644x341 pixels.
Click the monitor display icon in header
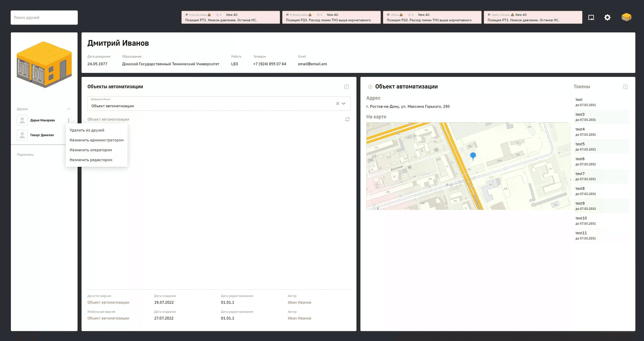591,17
